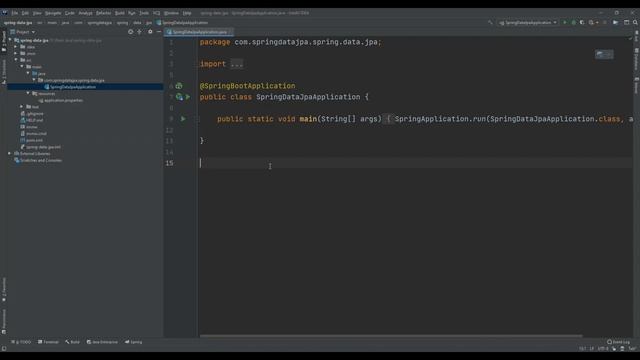This screenshot has width=640, height=360.
Task: Collapse the com.springdatajpa package arrow
Action: 34,80
